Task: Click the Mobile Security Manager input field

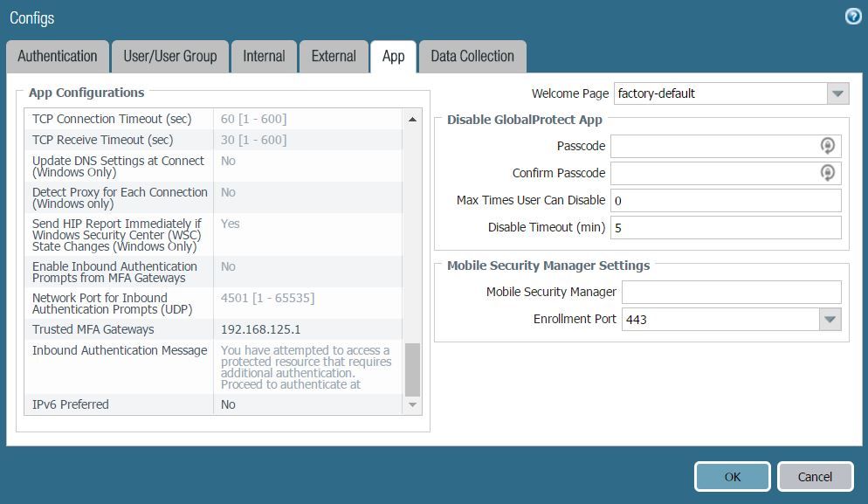Action: pyautogui.click(x=731, y=292)
